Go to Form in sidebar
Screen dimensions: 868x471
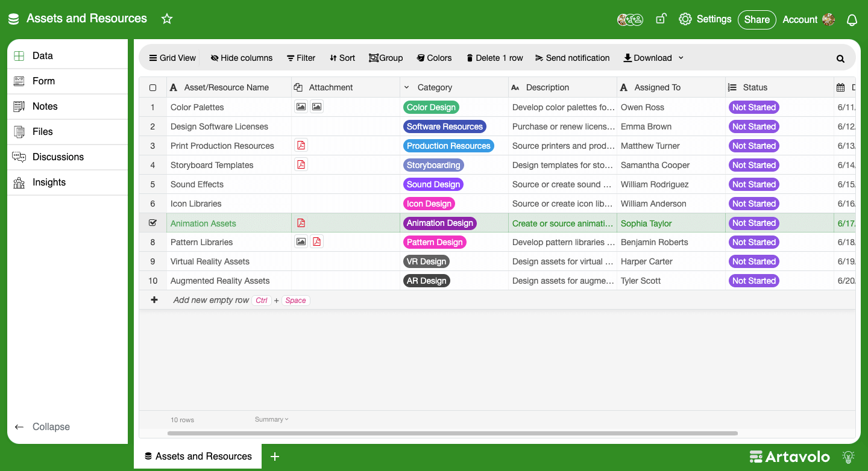68,81
